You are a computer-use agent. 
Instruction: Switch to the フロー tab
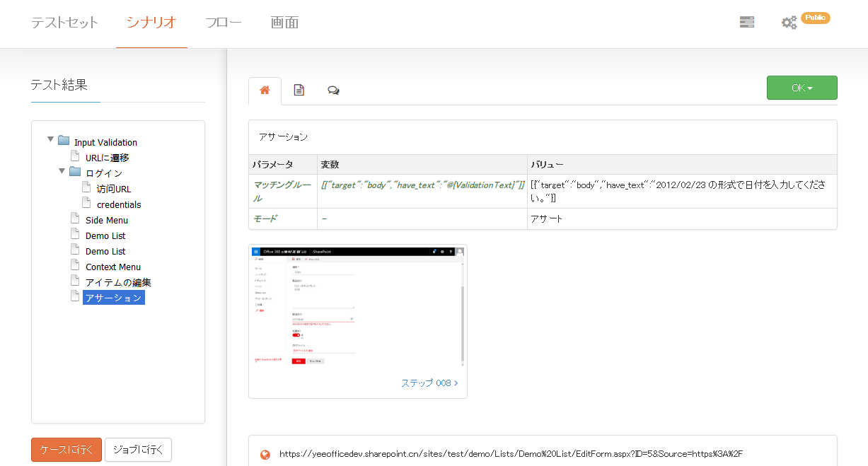[223, 23]
